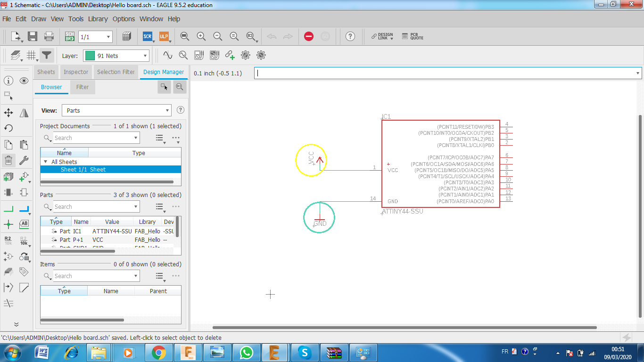Run a user program with ULP icon
Image resolution: width=644 pixels, height=362 pixels.
[164, 36]
